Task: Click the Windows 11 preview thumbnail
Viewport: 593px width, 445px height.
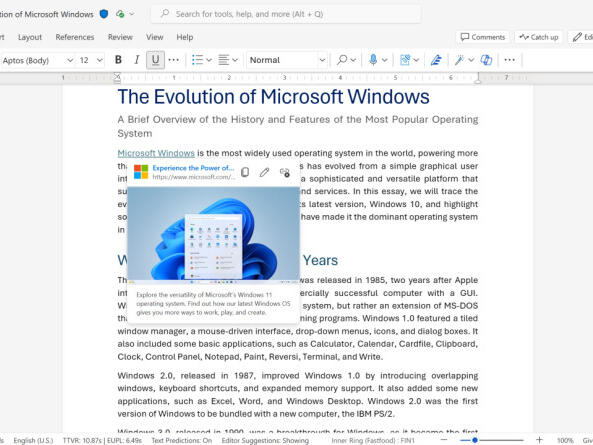Action: click(213, 235)
